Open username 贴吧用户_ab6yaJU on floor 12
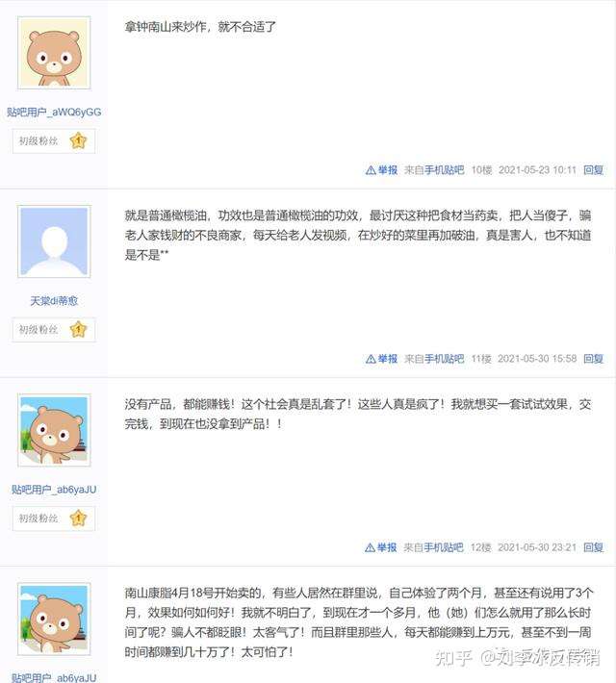This screenshot has width=616, height=683. tap(54, 490)
